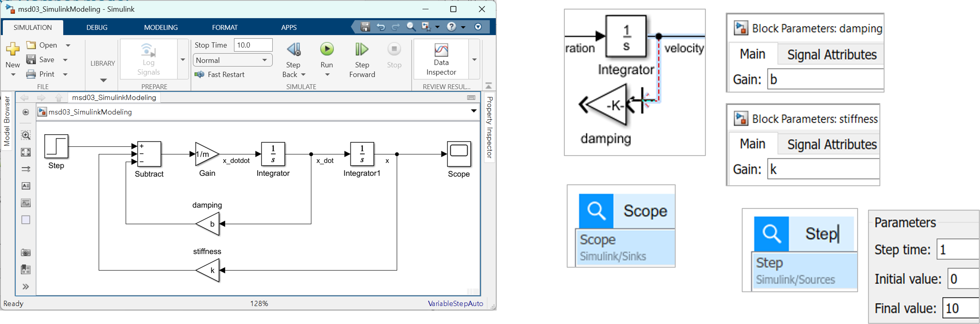This screenshot has width=980, height=324.
Task: Click the VariableStepAuto solver link
Action: pos(455,303)
